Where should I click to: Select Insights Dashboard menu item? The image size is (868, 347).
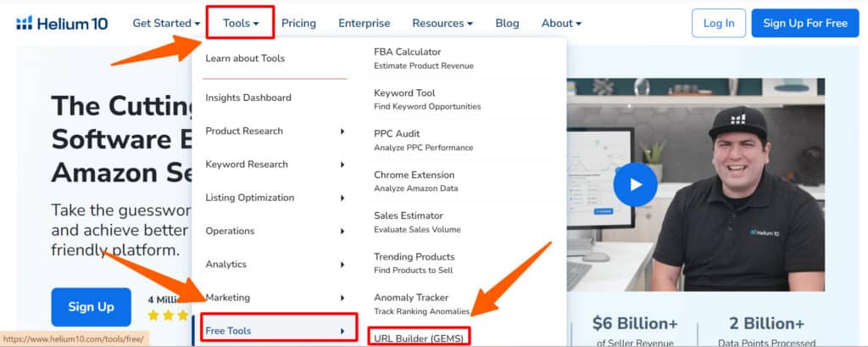(248, 98)
